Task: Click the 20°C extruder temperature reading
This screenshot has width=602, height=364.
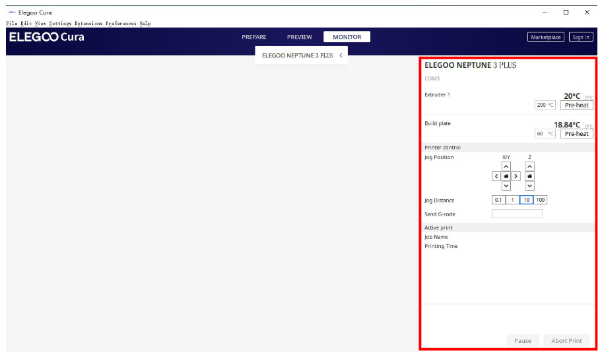Action: pyautogui.click(x=572, y=96)
